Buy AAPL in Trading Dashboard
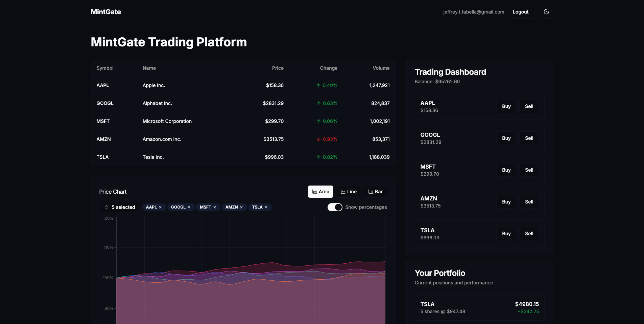This screenshot has width=644, height=324. 506,106
